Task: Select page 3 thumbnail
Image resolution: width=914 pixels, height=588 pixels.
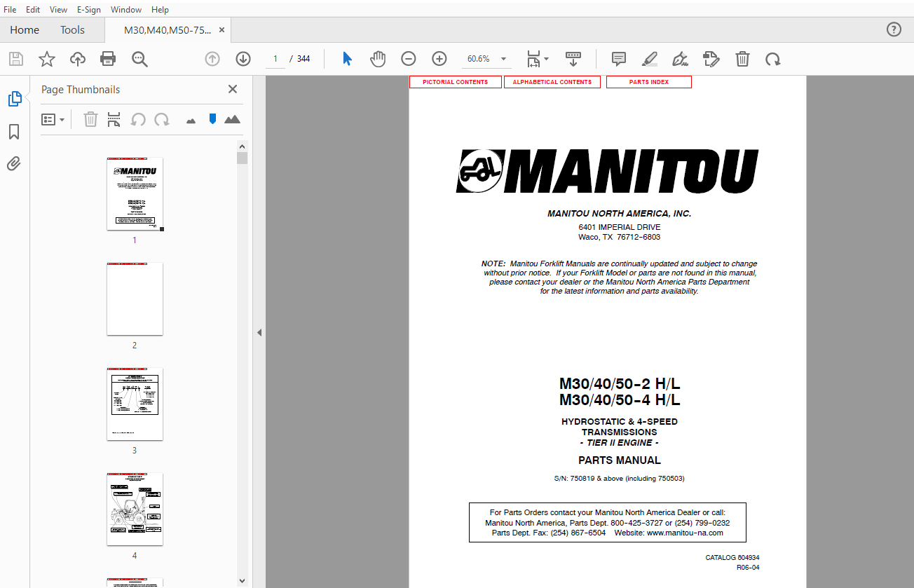Action: pos(135,404)
